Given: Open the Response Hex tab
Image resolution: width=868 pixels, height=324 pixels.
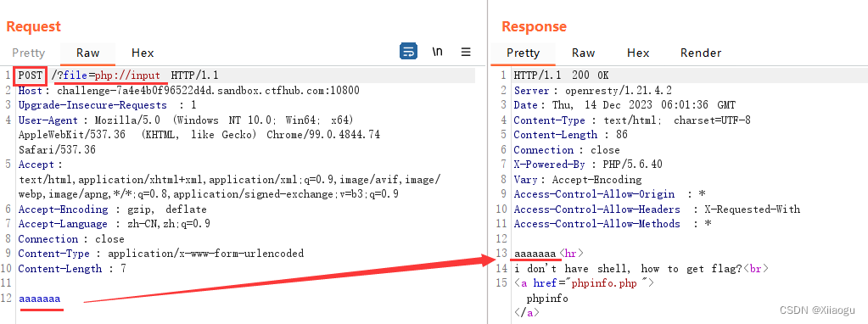Looking at the screenshot, I should pyautogui.click(x=638, y=53).
